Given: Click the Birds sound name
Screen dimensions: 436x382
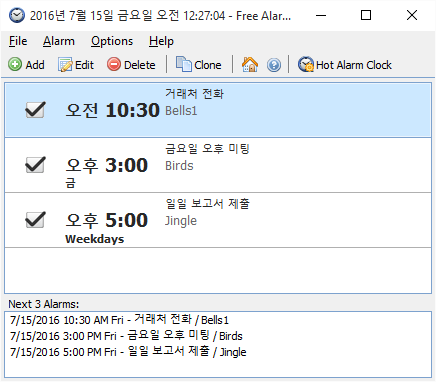Looking at the screenshot, I should pyautogui.click(x=179, y=166).
